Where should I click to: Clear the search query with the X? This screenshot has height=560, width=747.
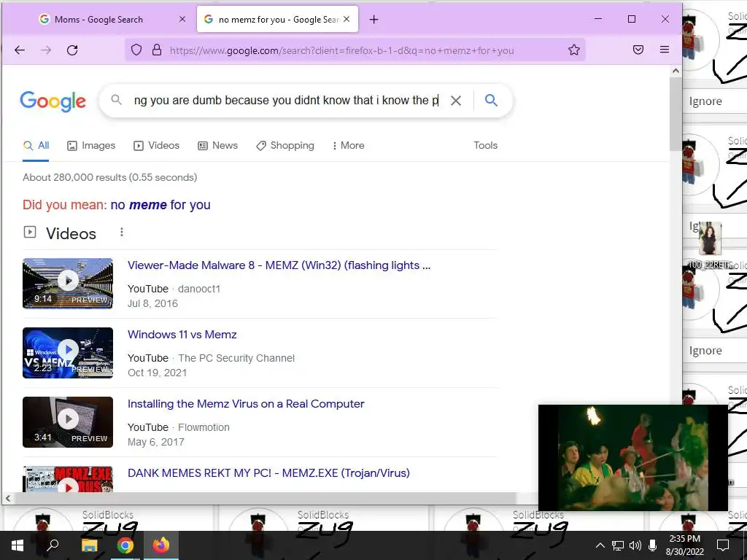coord(456,101)
